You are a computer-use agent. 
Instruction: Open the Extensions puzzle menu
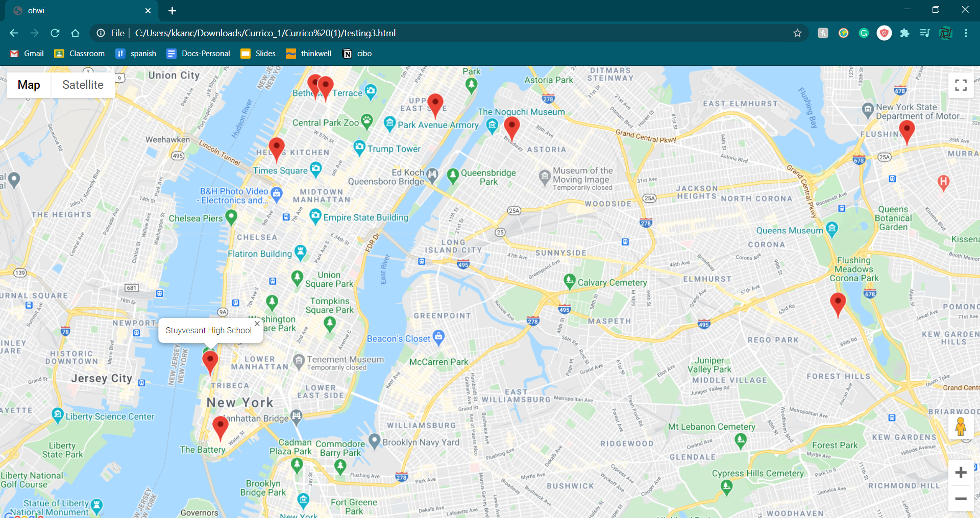[904, 33]
